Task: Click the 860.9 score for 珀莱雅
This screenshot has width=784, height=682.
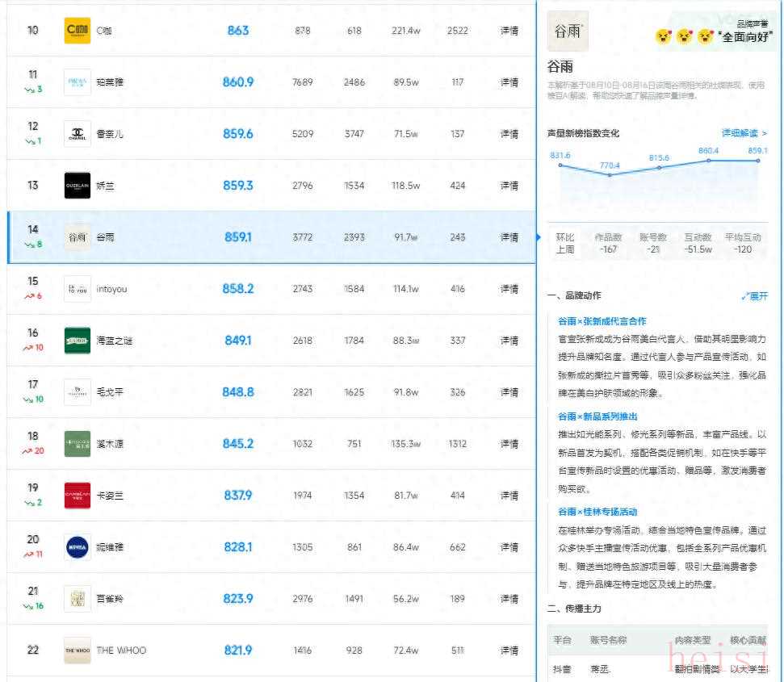Action: (238, 82)
